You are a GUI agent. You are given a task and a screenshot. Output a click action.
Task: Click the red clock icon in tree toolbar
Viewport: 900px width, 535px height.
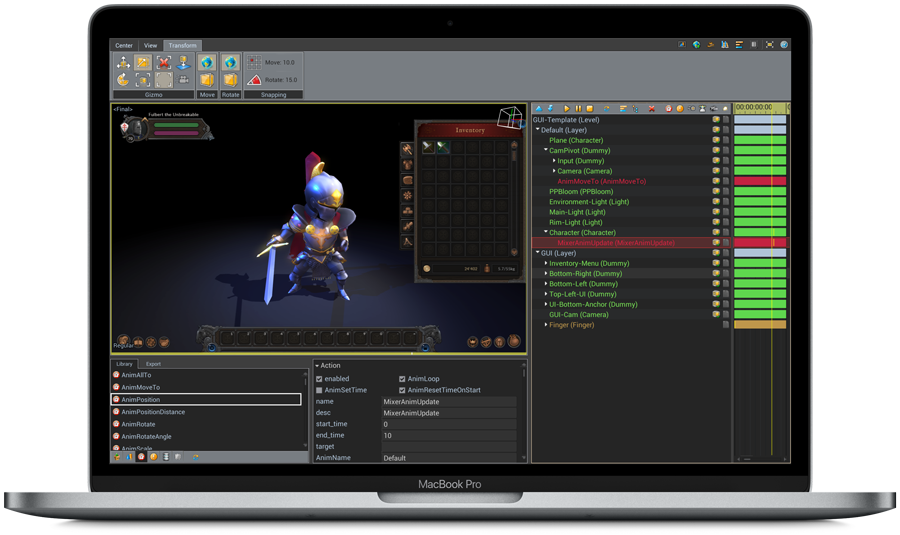[669, 108]
